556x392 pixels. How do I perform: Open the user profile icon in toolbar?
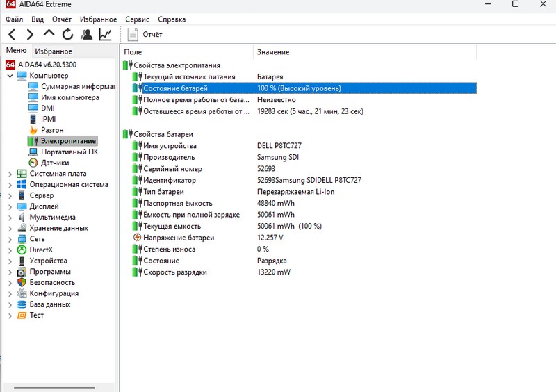click(86, 34)
